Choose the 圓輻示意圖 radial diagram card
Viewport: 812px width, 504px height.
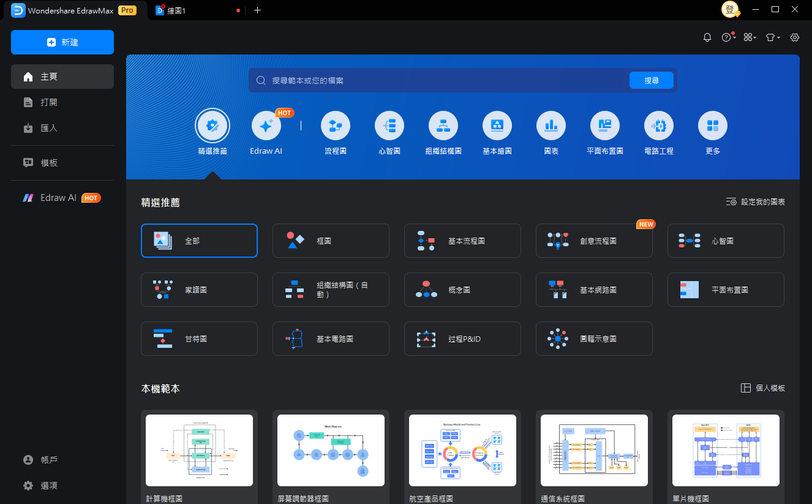click(x=594, y=339)
